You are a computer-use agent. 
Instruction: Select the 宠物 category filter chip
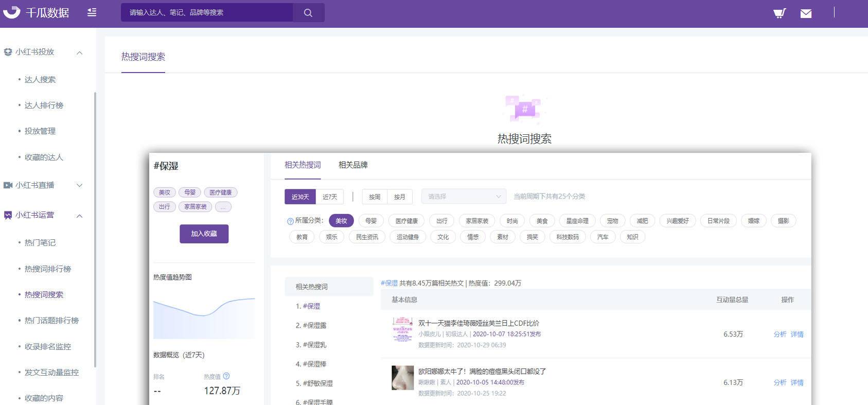(x=612, y=221)
